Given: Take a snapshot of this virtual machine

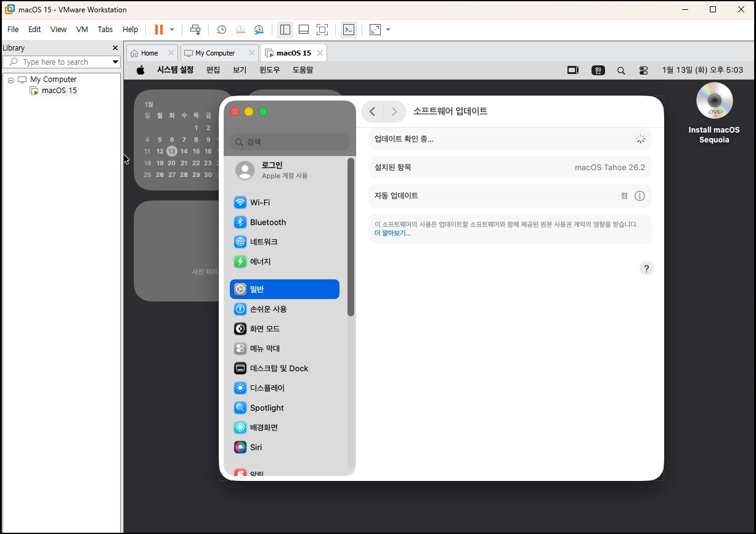Looking at the screenshot, I should 221,30.
